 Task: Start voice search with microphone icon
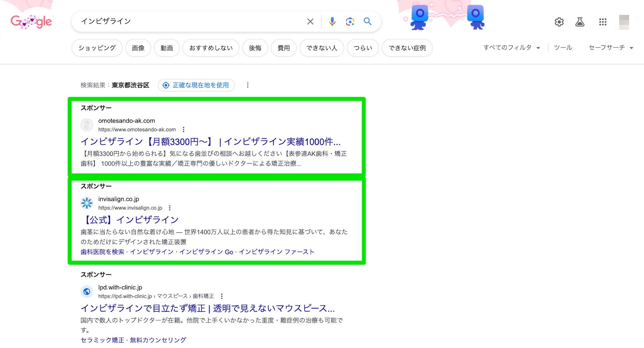click(332, 21)
